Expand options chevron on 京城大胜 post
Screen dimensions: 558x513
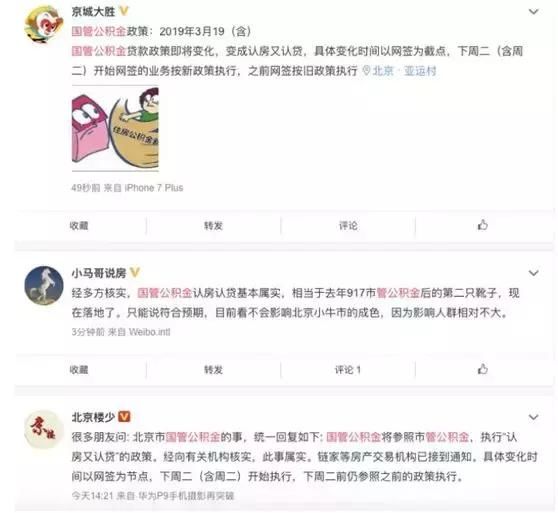(533, 12)
